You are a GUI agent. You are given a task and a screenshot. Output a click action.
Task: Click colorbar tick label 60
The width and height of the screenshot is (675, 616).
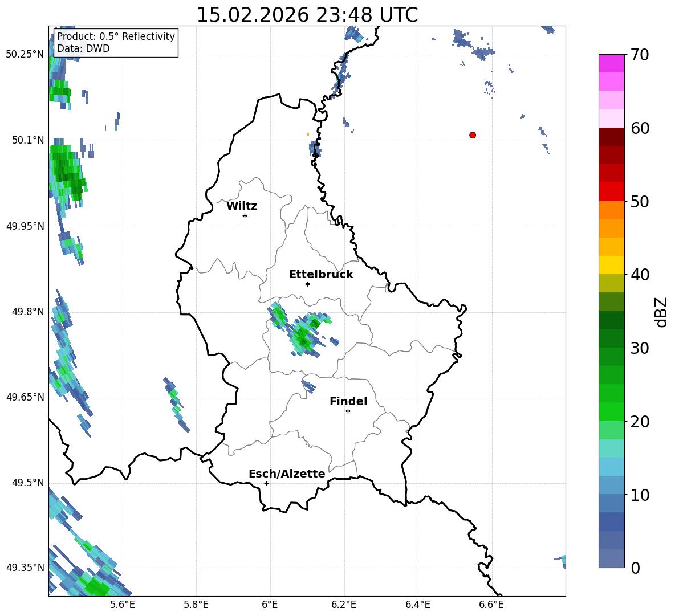640,128
